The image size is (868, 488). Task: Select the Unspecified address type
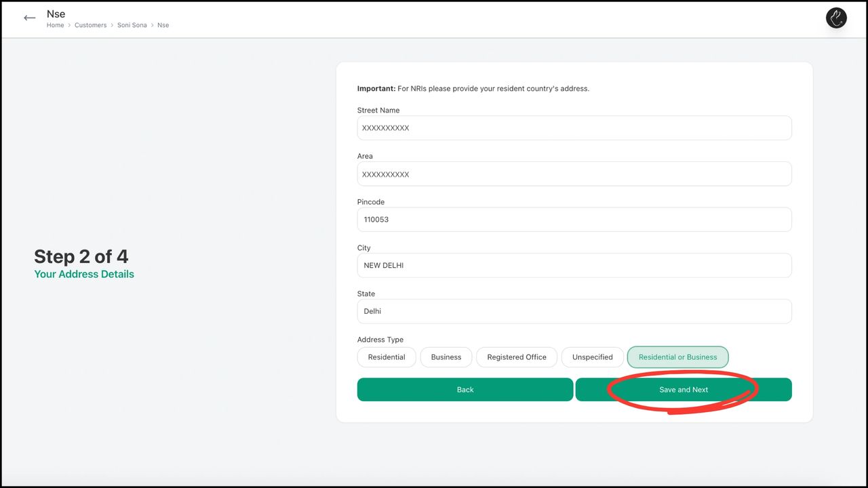point(592,357)
